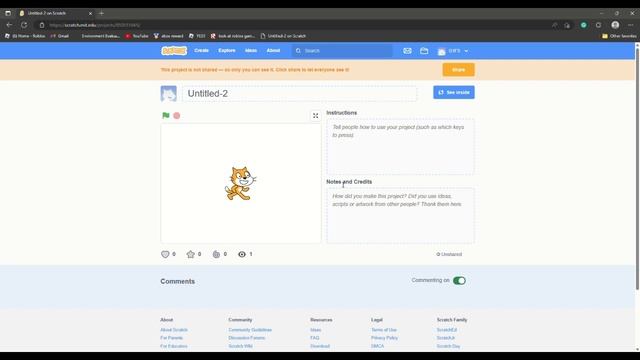Enter full screen stage mode
This screenshot has width=640, height=360.
click(x=316, y=116)
